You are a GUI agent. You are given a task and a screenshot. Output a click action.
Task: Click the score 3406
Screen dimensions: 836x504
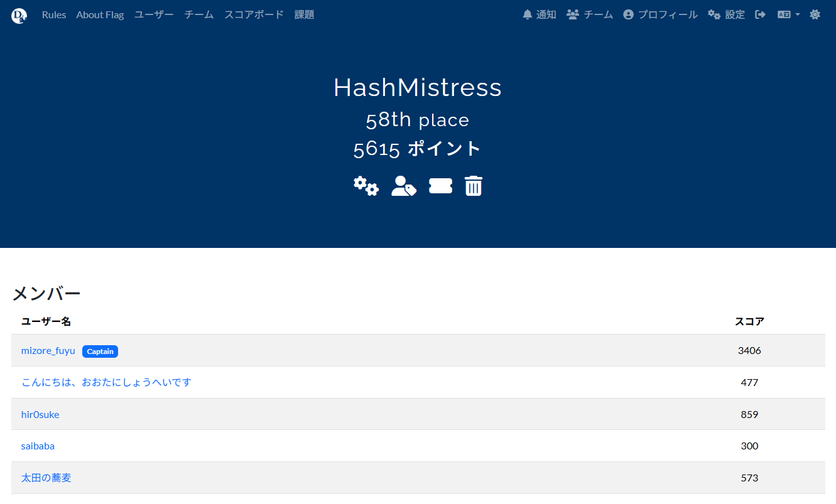pos(749,351)
